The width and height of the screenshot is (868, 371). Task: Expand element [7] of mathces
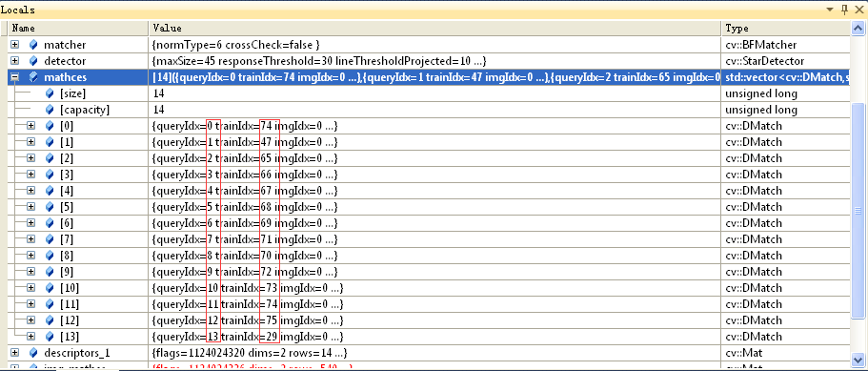coord(31,239)
